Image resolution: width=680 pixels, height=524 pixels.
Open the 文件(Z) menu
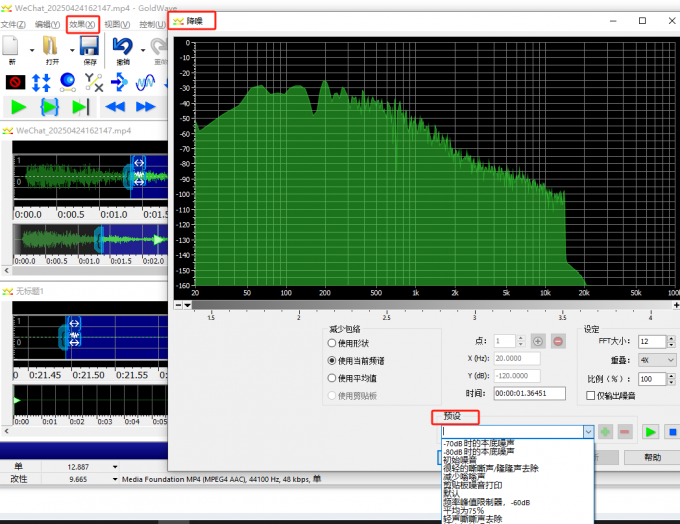(x=13, y=25)
